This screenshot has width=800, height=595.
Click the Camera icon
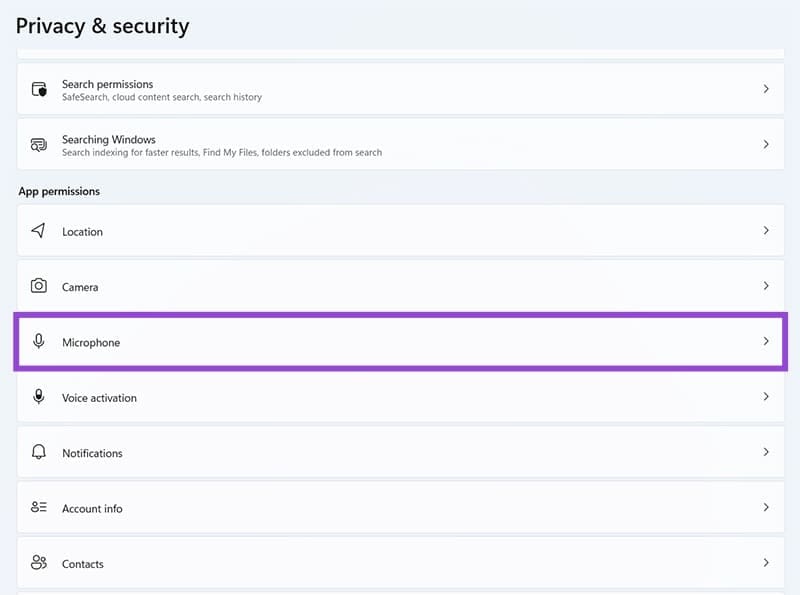click(39, 286)
